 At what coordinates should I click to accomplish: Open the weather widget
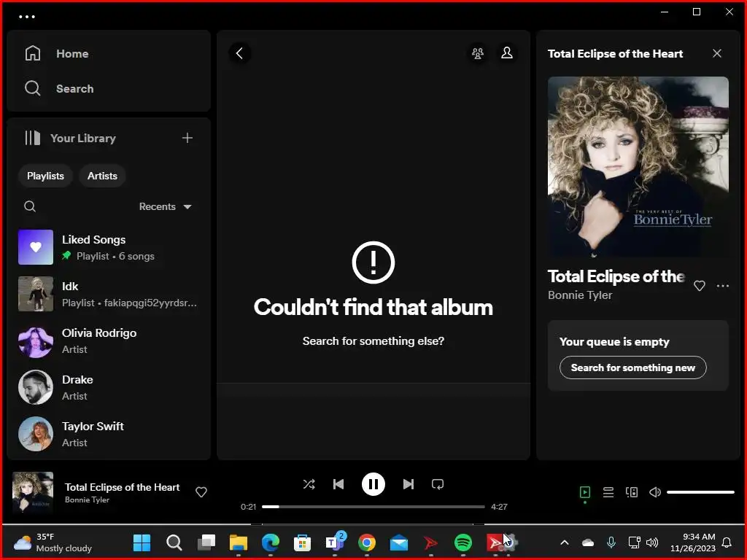[53, 542]
